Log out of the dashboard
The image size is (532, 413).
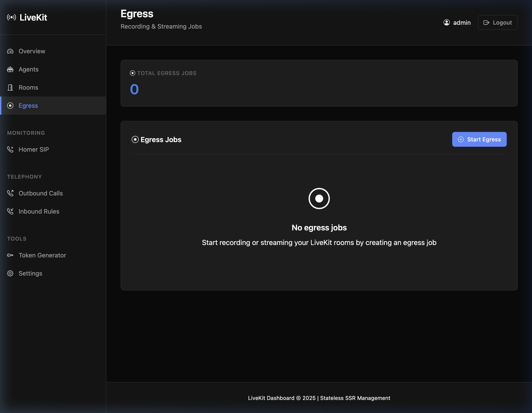[x=498, y=22]
